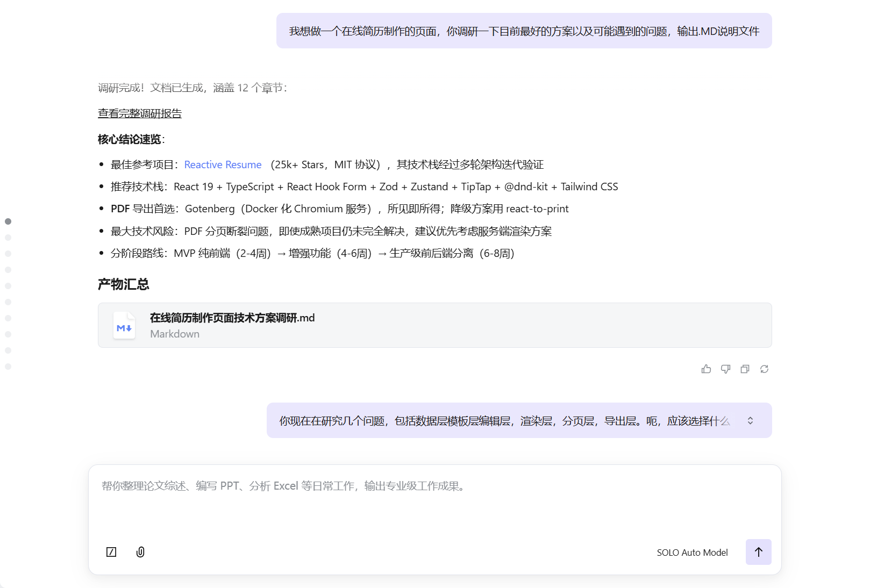Click the first user message about 在线简历制作
Image resolution: width=870 pixels, height=588 pixels.
(x=524, y=31)
